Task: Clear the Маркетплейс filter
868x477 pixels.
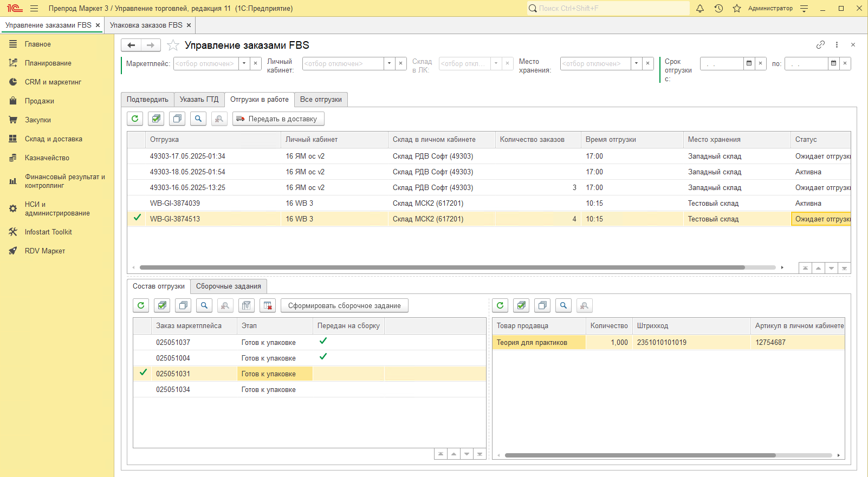Action: tap(256, 63)
